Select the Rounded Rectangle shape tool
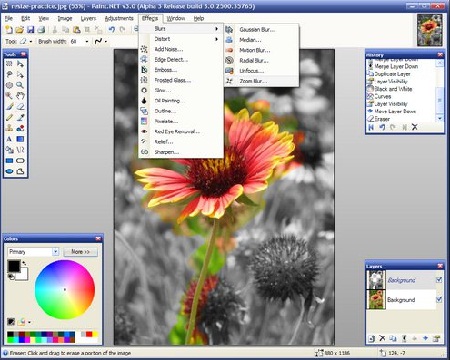Image resolution: width=450 pixels, height=360 pixels. coord(20,160)
